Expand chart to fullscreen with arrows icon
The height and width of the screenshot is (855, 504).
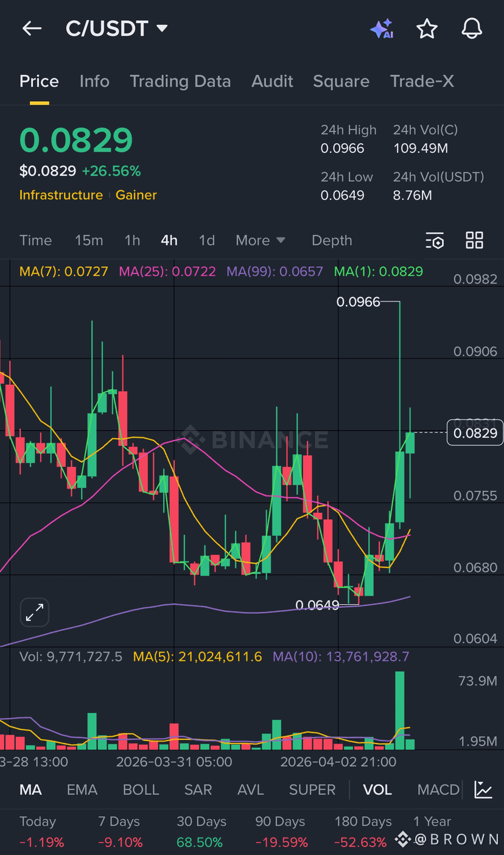point(35,612)
